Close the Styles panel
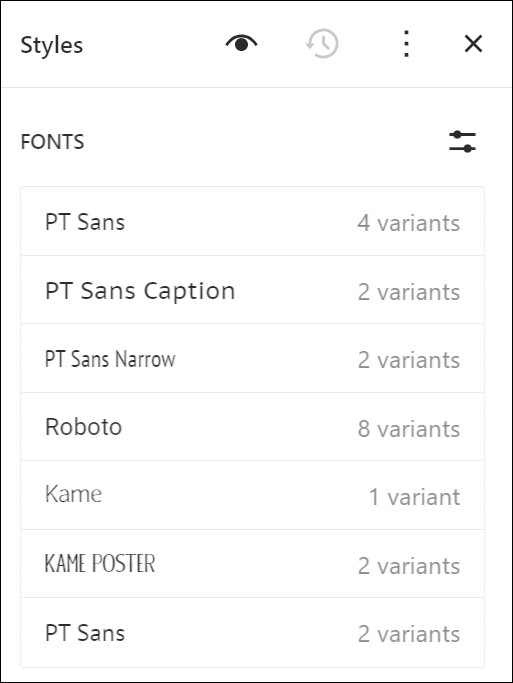The image size is (513, 683). point(473,44)
